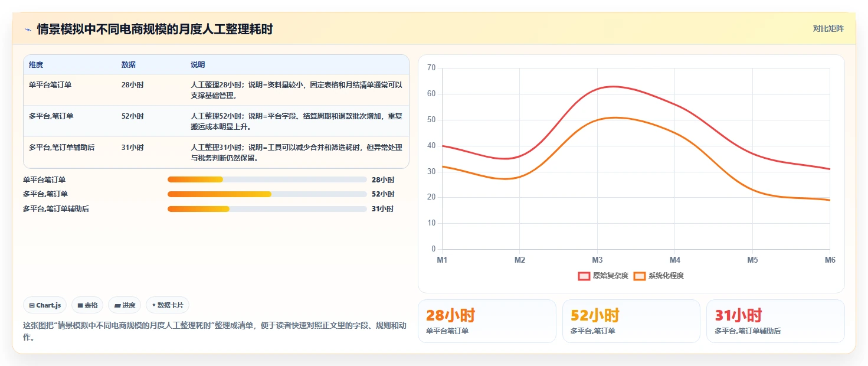Click M1 axis label on chart
Image resolution: width=868 pixels, height=366 pixels.
pyautogui.click(x=442, y=260)
